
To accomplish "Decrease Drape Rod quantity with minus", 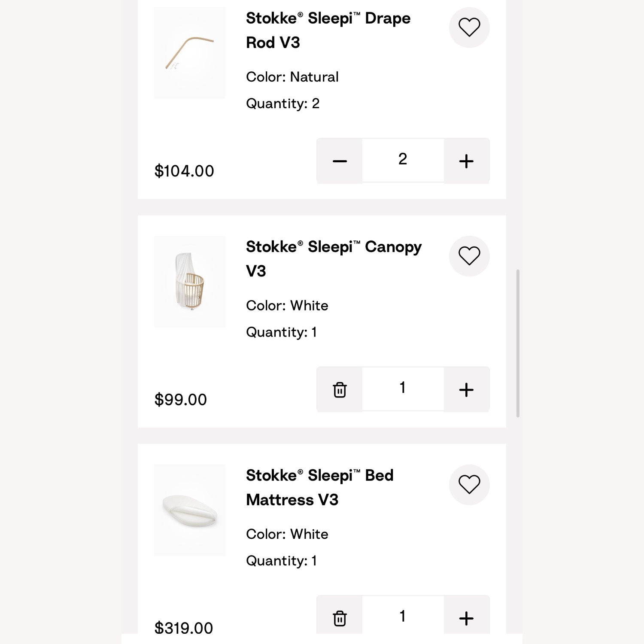I will coord(340,161).
